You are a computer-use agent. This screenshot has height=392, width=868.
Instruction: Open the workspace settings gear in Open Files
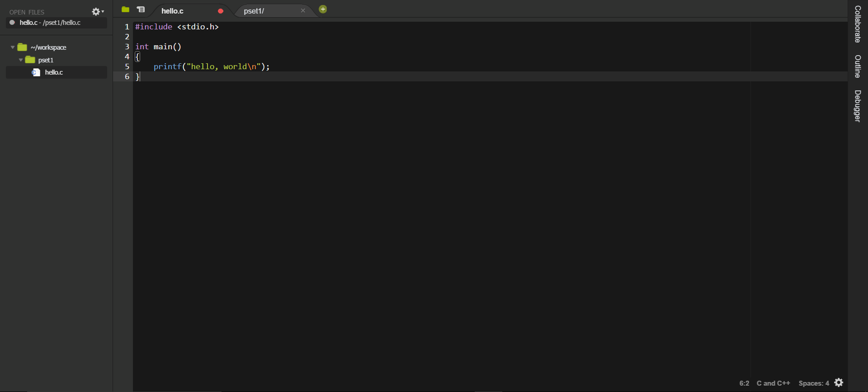[x=98, y=12]
